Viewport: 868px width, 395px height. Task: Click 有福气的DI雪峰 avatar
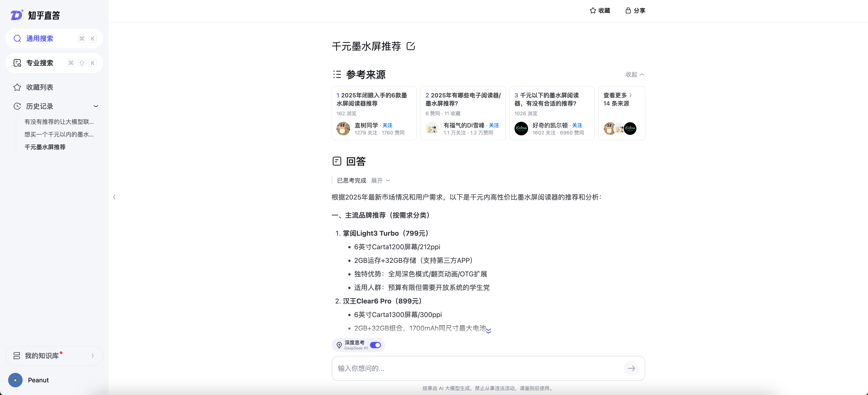[432, 129]
